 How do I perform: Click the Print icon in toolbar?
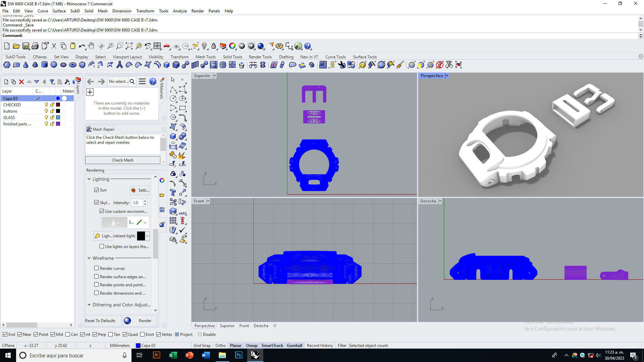pyautogui.click(x=35, y=46)
